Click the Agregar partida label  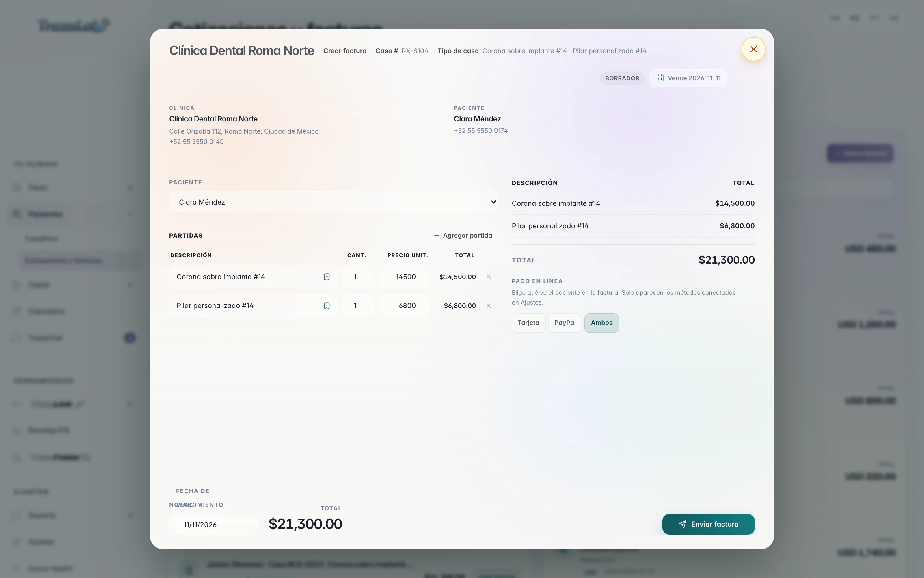(x=467, y=236)
